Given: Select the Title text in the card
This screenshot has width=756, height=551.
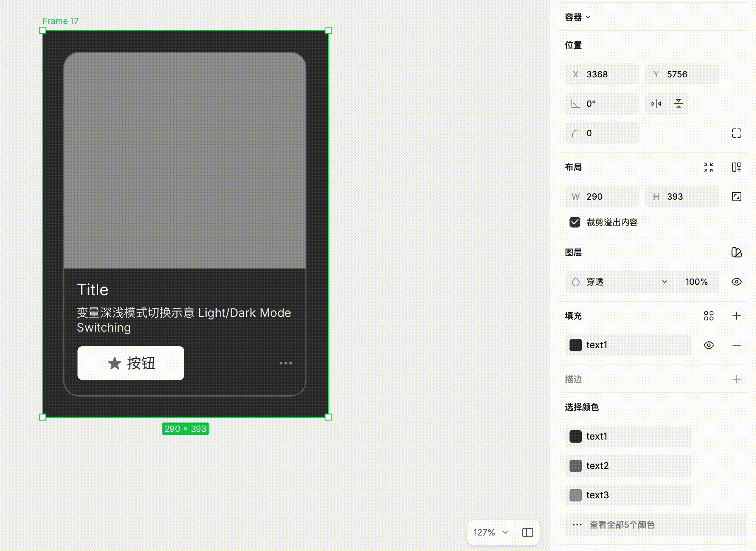Looking at the screenshot, I should pos(92,289).
